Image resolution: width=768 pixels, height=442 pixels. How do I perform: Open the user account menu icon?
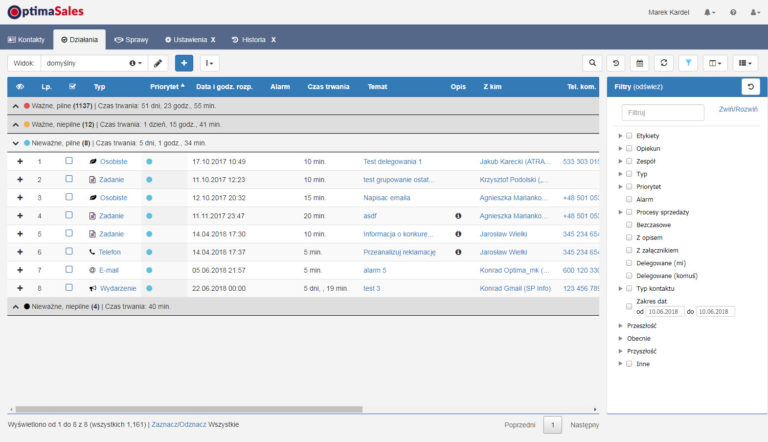755,12
